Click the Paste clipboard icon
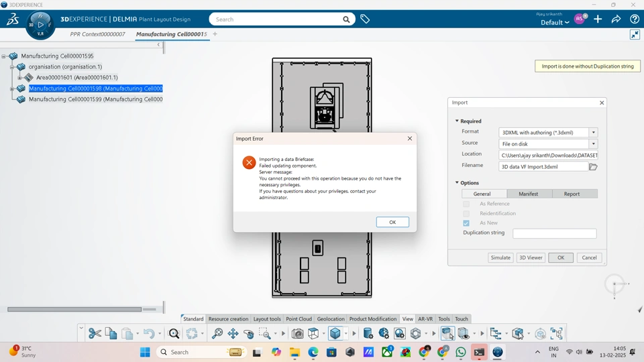The image size is (644, 362). (x=127, y=334)
